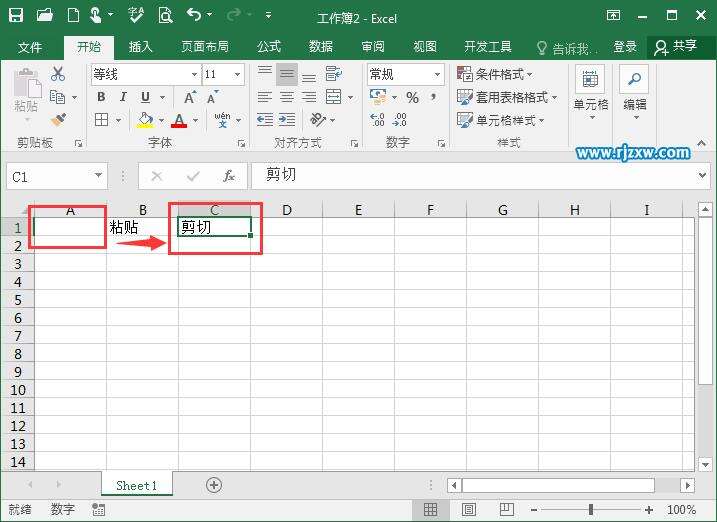Click the Cut scissors icon in clipboard group
The image size is (717, 522).
58,74
